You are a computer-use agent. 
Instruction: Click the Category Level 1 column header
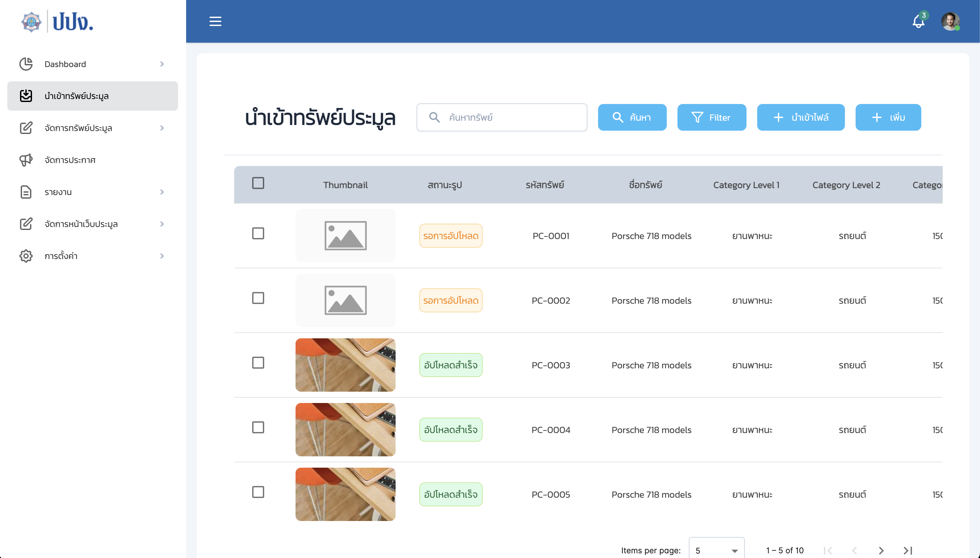[x=746, y=185]
